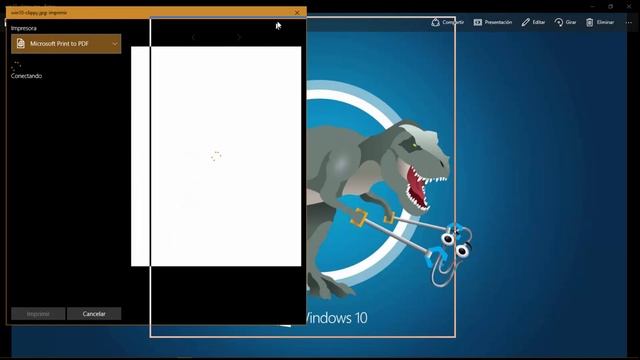
Task: Restore down the Photos window
Action: [x=611, y=6]
